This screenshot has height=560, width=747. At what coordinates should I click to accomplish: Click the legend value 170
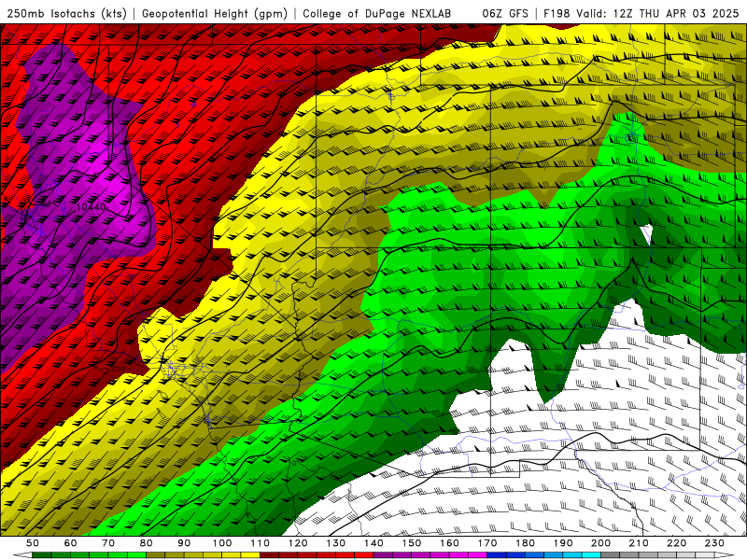[487, 543]
